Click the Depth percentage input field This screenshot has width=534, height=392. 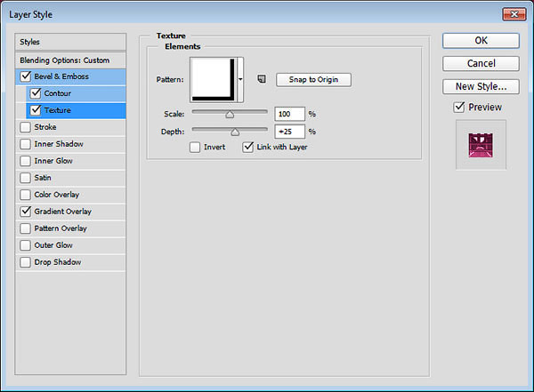tap(289, 132)
